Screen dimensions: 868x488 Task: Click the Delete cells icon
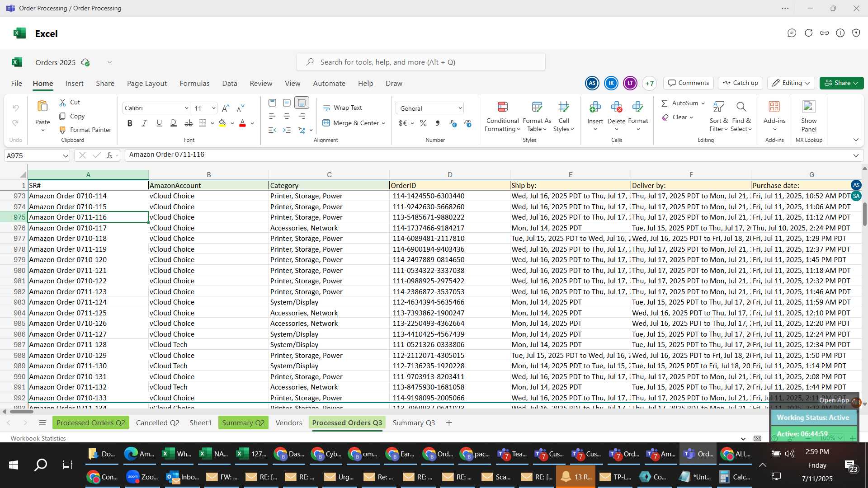(616, 107)
